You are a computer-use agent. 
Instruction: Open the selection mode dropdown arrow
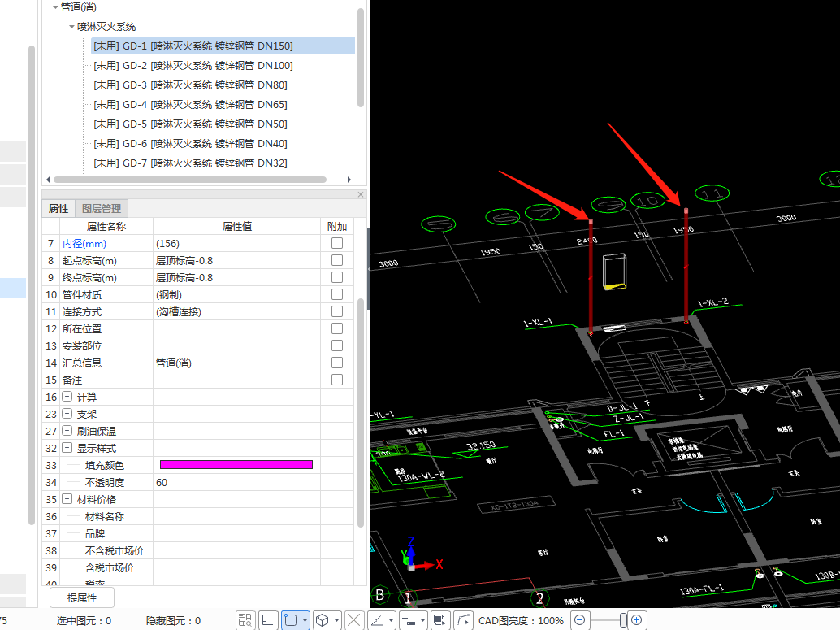point(305,620)
